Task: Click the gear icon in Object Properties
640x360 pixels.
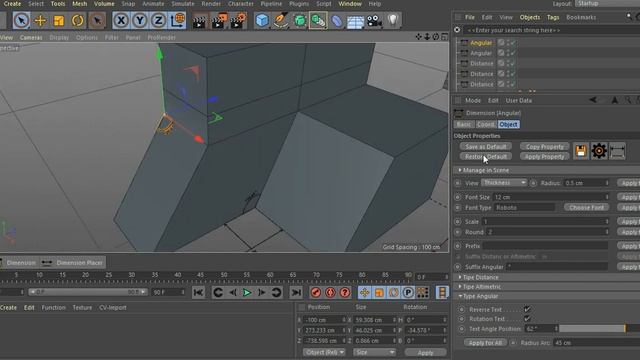Action: pos(599,151)
